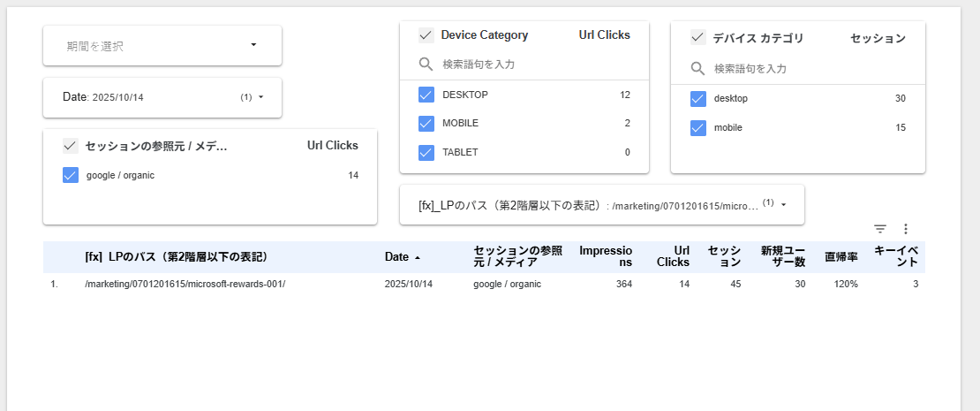Sort table by Impressions column header
This screenshot has width=980, height=411.
[606, 256]
